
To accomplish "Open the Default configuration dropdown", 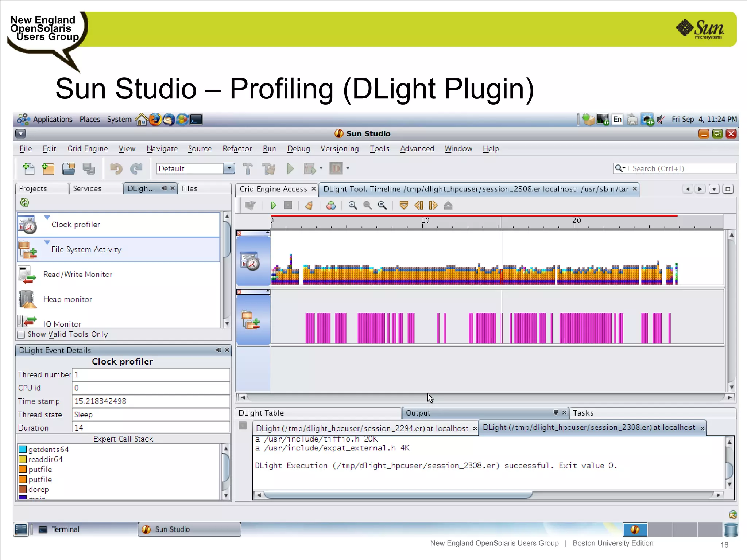I will coord(229,168).
